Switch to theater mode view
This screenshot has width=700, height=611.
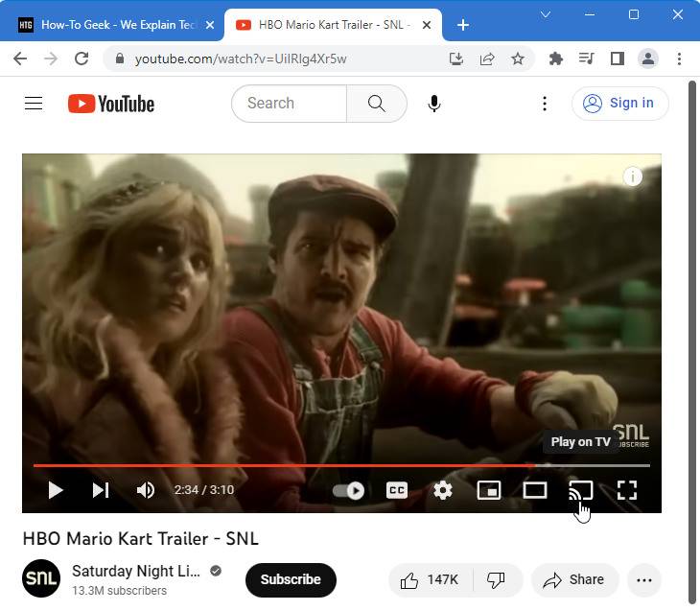coord(535,490)
